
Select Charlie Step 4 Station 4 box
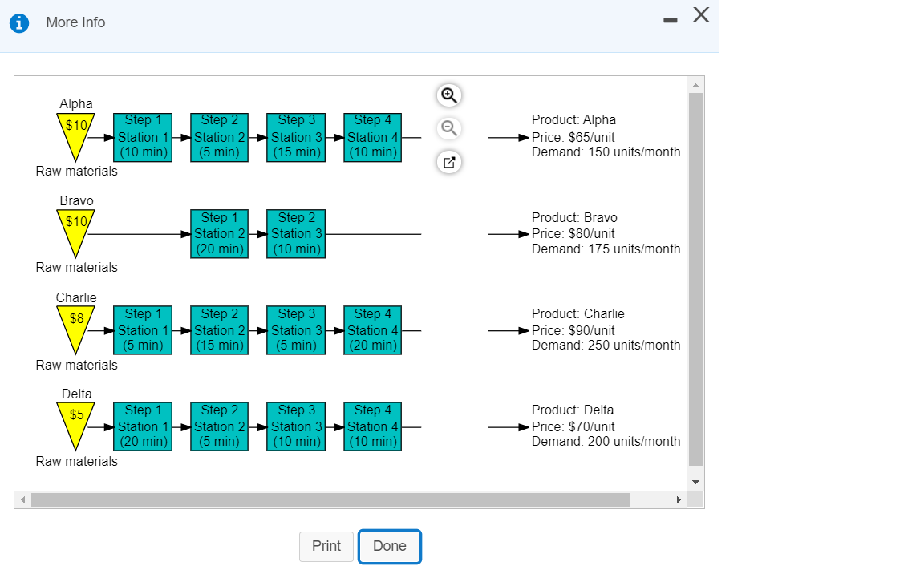tap(372, 330)
